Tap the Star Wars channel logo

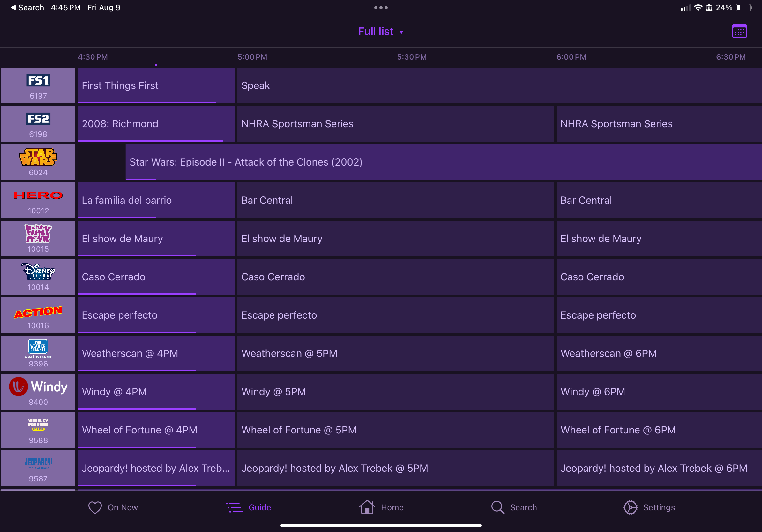[38, 157]
